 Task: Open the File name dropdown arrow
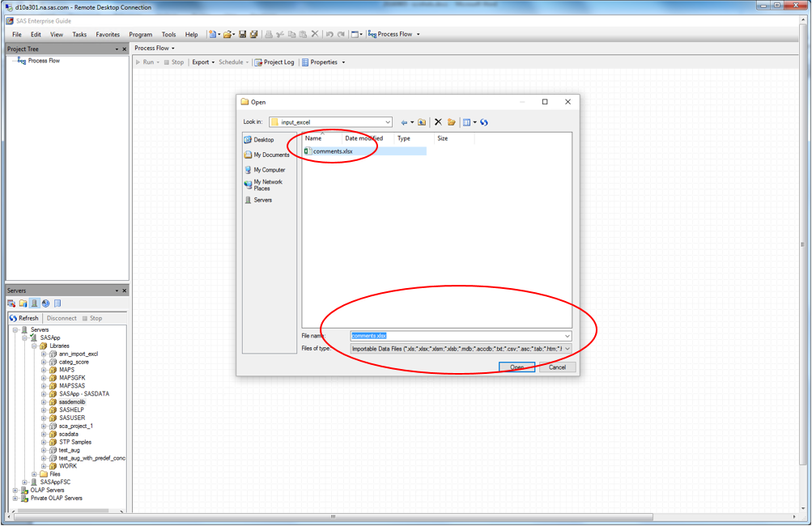[x=567, y=336]
